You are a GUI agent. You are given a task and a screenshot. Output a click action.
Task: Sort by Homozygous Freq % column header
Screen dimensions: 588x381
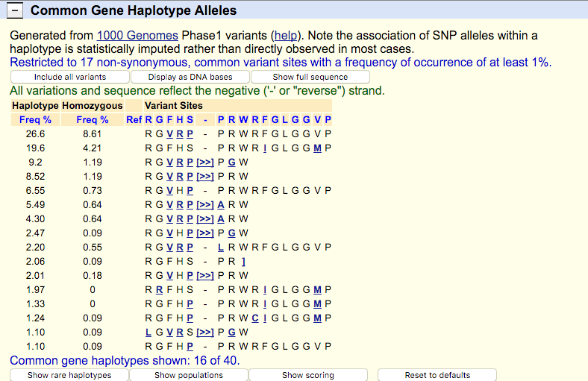92,120
